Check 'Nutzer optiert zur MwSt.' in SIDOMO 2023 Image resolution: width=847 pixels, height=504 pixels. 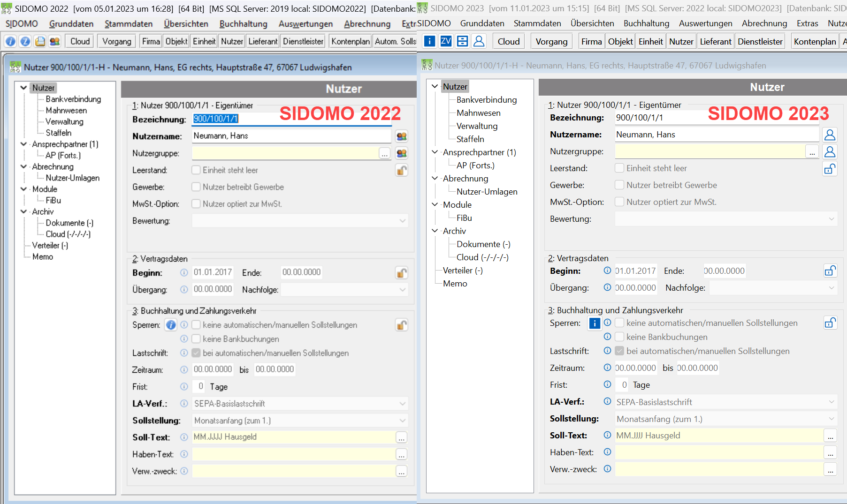tap(619, 202)
